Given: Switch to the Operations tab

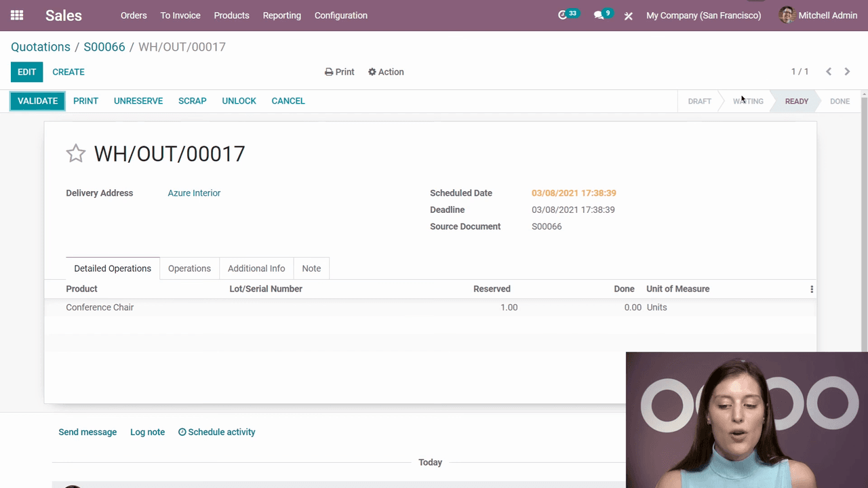Looking at the screenshot, I should pos(189,268).
